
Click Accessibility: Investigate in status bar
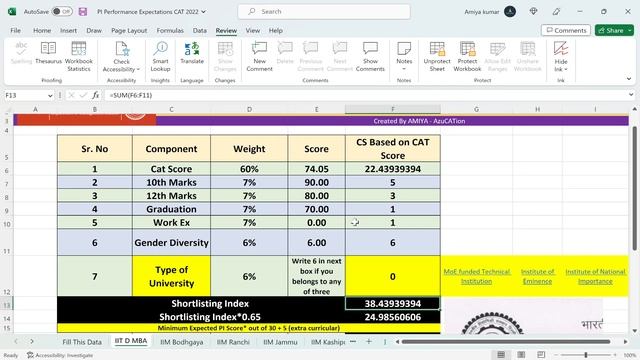coord(60,355)
